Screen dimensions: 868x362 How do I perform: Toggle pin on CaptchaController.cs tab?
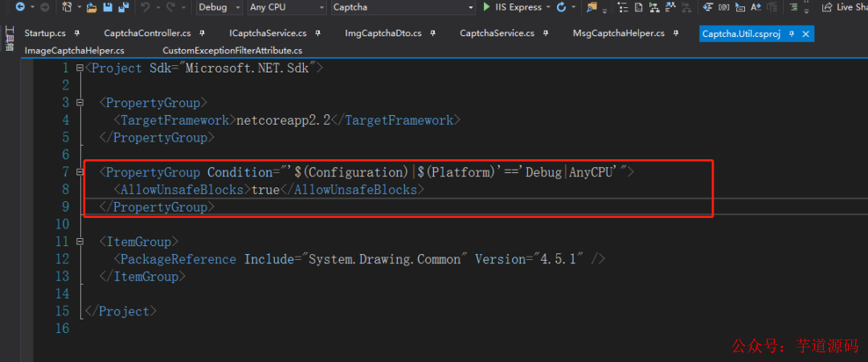pyautogui.click(x=202, y=33)
